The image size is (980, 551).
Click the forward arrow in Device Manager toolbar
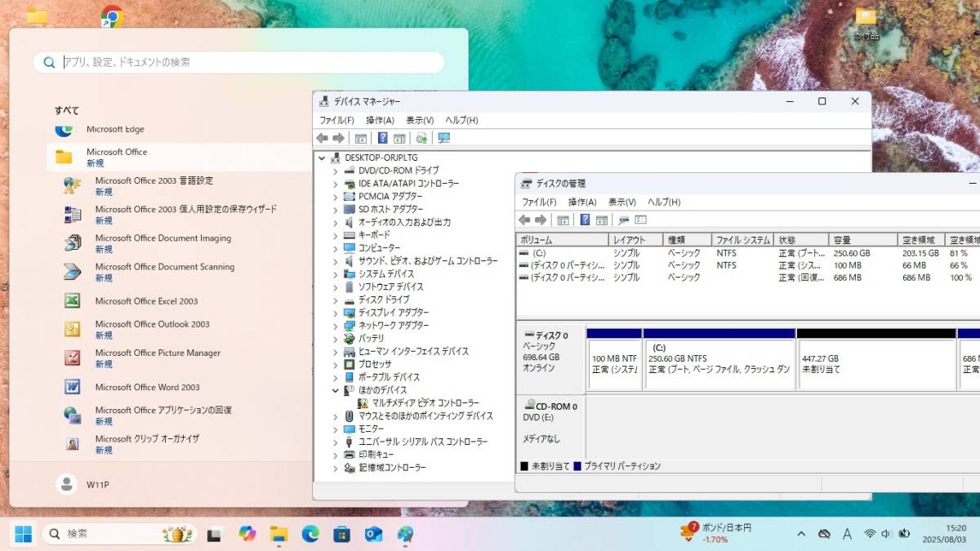tap(338, 138)
